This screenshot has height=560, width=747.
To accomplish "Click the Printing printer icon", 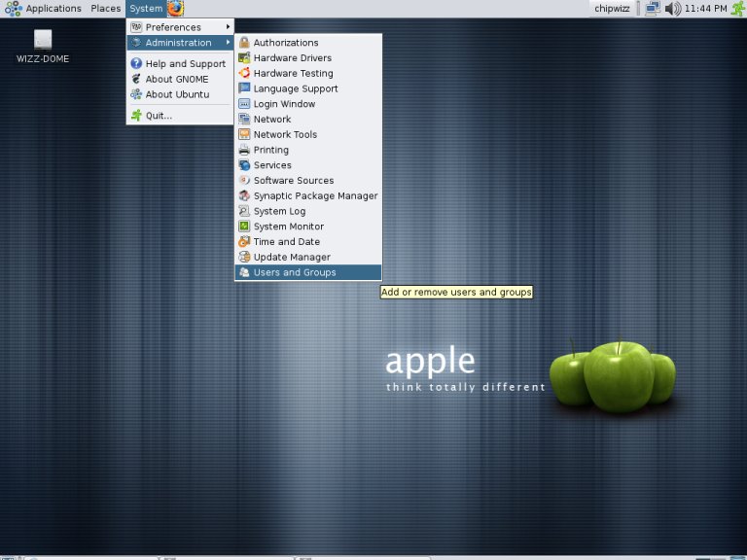I will [244, 150].
